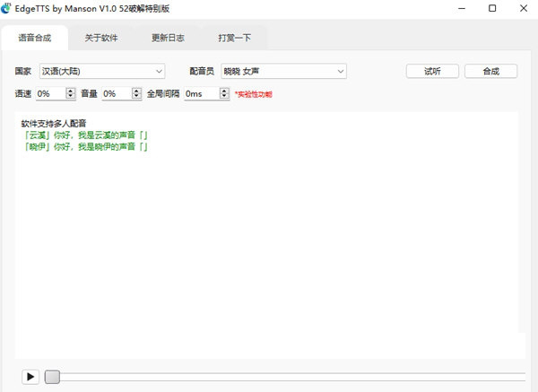Increase the 语速 speed spinner value
This screenshot has width=538, height=392.
coord(71,90)
